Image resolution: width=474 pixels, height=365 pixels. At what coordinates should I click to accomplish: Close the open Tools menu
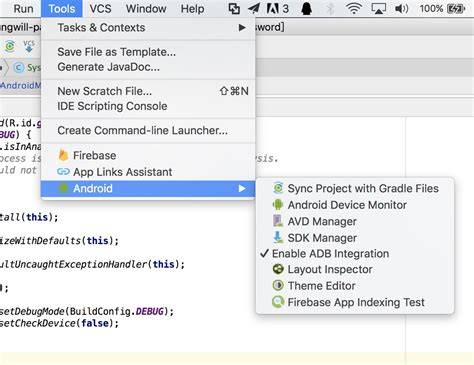tap(62, 9)
